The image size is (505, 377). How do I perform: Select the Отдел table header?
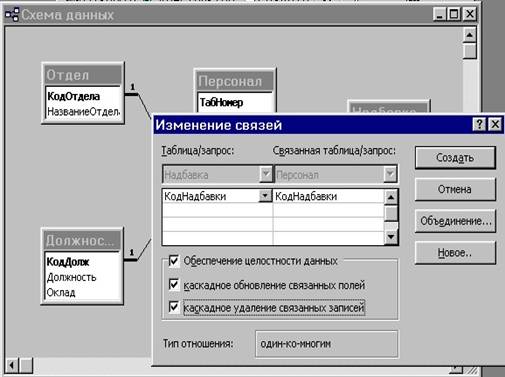[83, 75]
